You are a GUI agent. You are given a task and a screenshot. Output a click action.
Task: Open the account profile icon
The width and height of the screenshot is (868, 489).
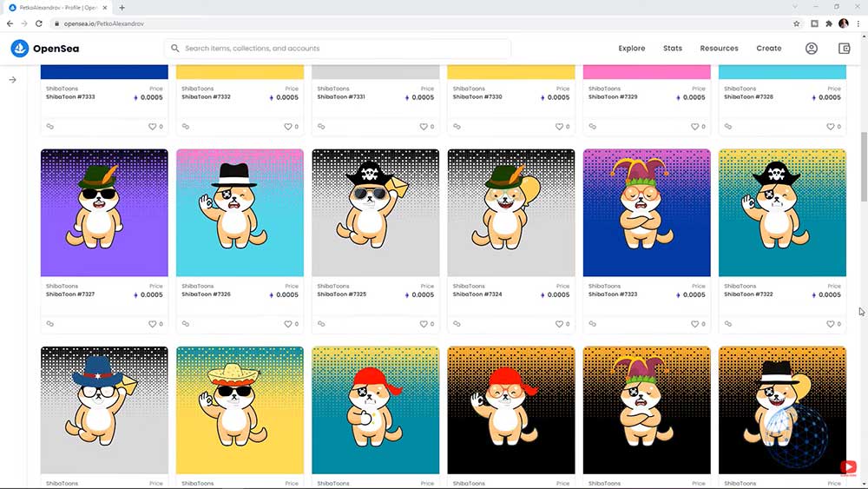pos(812,49)
